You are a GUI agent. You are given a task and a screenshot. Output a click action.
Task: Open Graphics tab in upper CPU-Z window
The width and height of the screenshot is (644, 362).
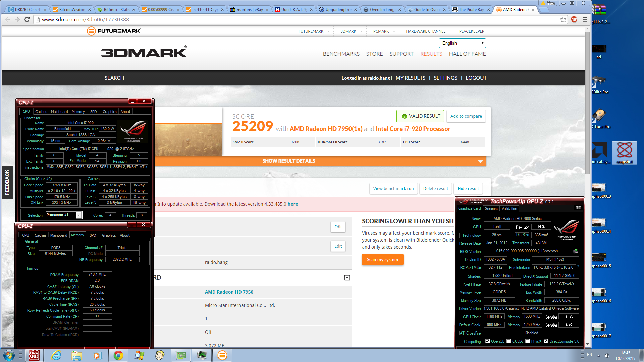(110, 112)
